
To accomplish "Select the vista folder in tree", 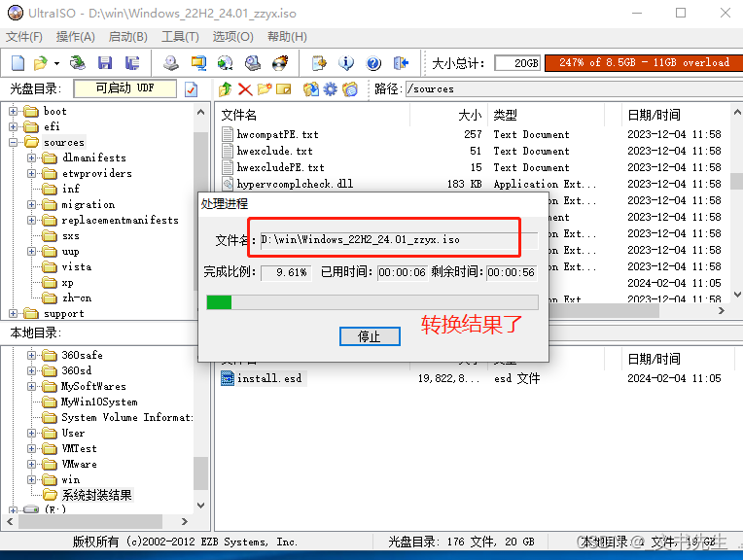I will (77, 266).
